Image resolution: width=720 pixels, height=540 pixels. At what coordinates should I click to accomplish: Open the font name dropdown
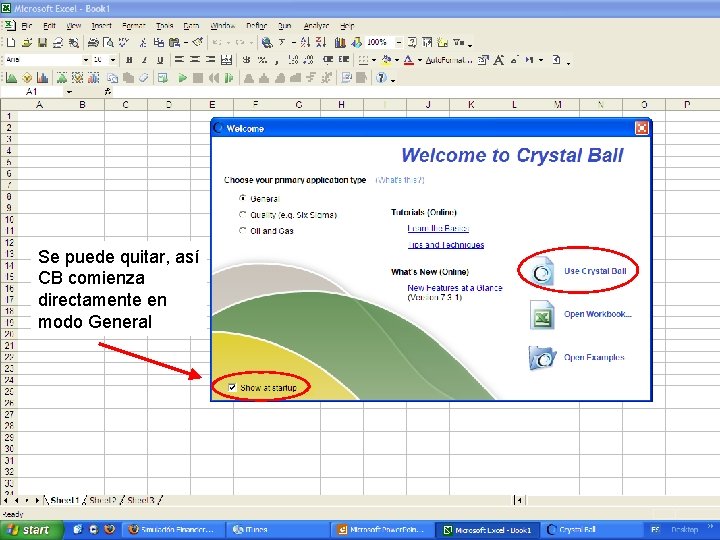85,60
